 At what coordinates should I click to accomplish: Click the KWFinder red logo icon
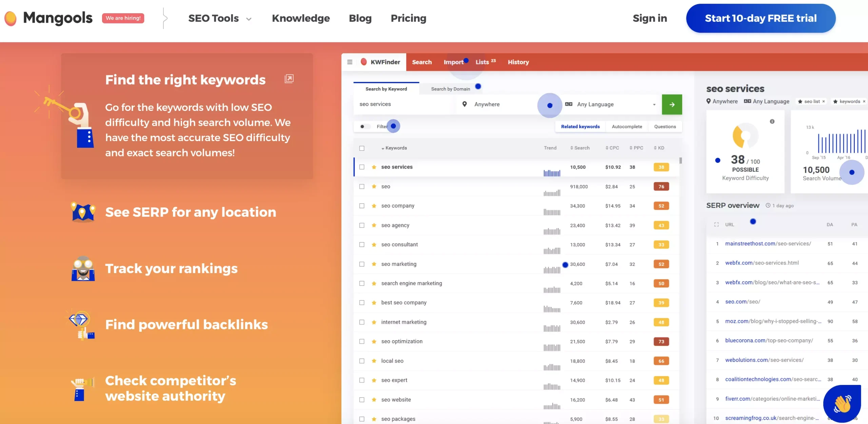pyautogui.click(x=364, y=62)
